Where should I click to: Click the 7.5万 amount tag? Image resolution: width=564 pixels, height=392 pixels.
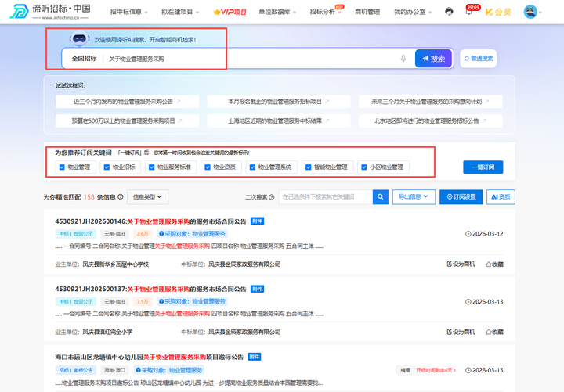tap(143, 301)
